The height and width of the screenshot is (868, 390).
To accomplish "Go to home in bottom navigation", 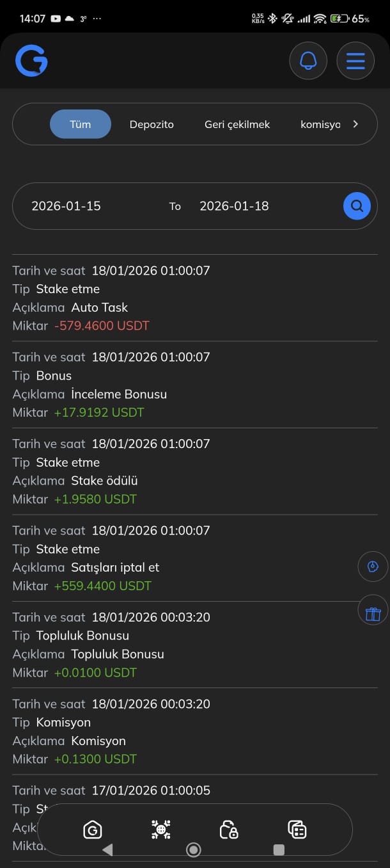I will click(x=93, y=830).
